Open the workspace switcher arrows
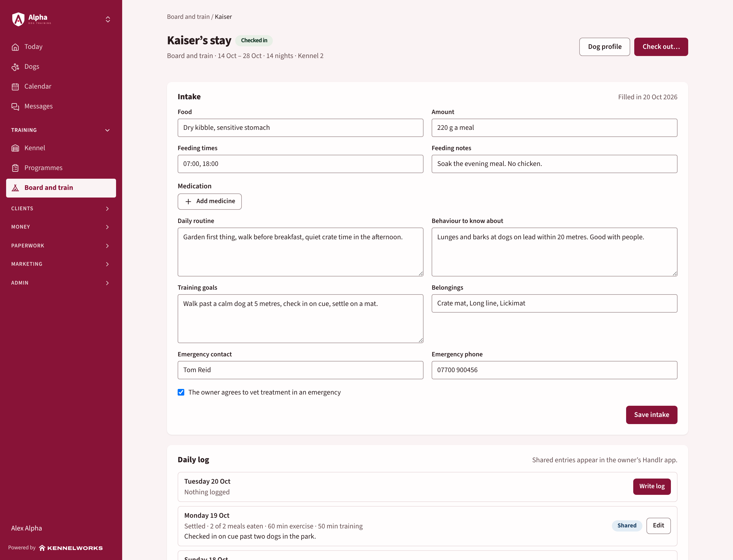Image resolution: width=733 pixels, height=560 pixels. [108, 19]
